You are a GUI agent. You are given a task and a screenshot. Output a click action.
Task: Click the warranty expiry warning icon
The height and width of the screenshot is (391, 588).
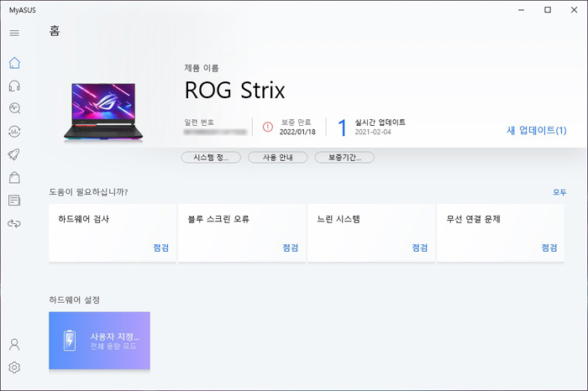click(x=268, y=127)
